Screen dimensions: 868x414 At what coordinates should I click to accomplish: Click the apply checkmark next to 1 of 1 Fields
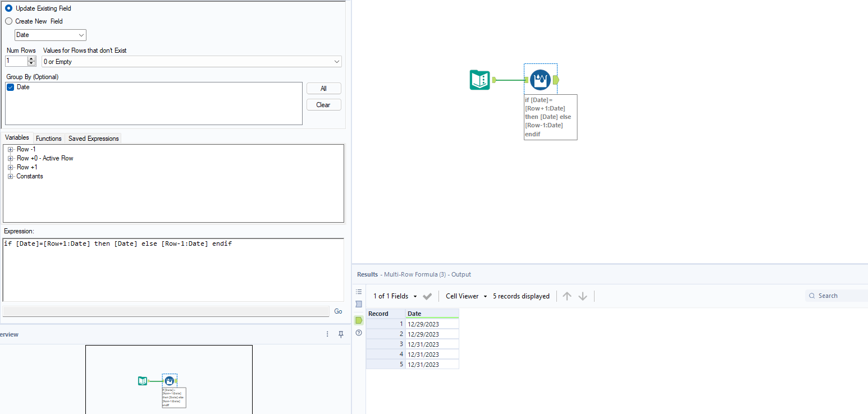coord(427,296)
